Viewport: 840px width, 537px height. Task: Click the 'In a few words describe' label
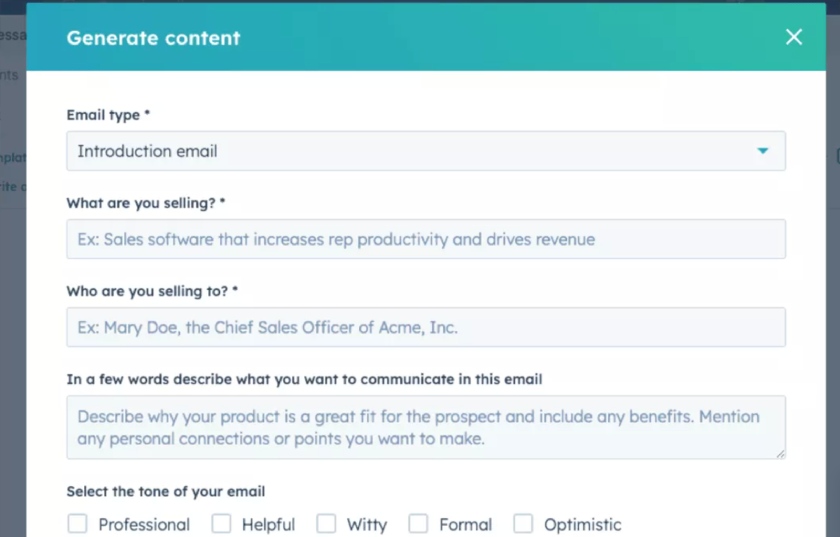pos(304,379)
